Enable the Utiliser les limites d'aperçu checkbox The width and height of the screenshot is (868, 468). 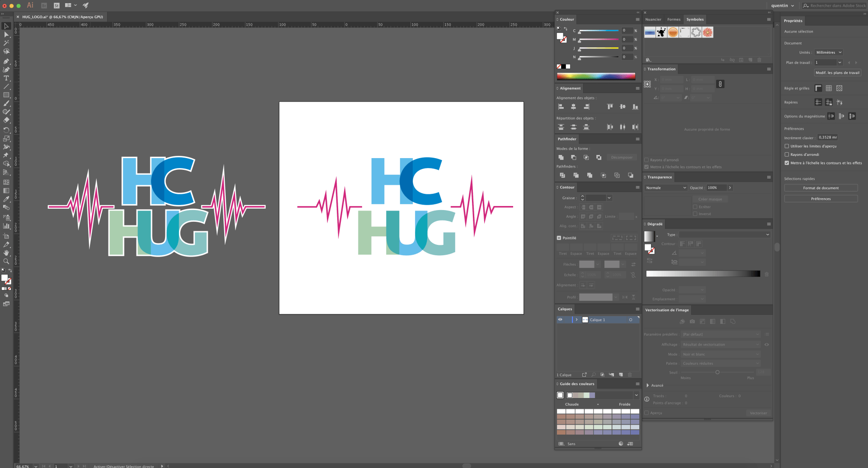click(787, 146)
